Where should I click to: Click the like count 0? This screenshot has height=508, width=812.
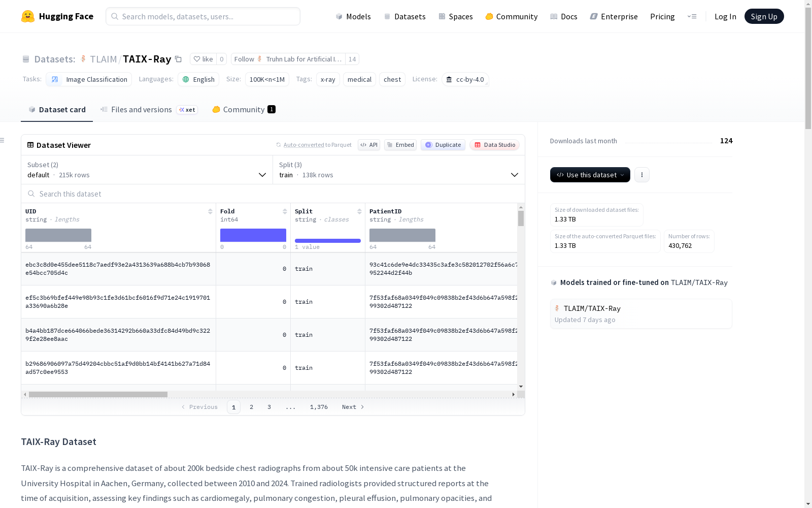tap(222, 59)
